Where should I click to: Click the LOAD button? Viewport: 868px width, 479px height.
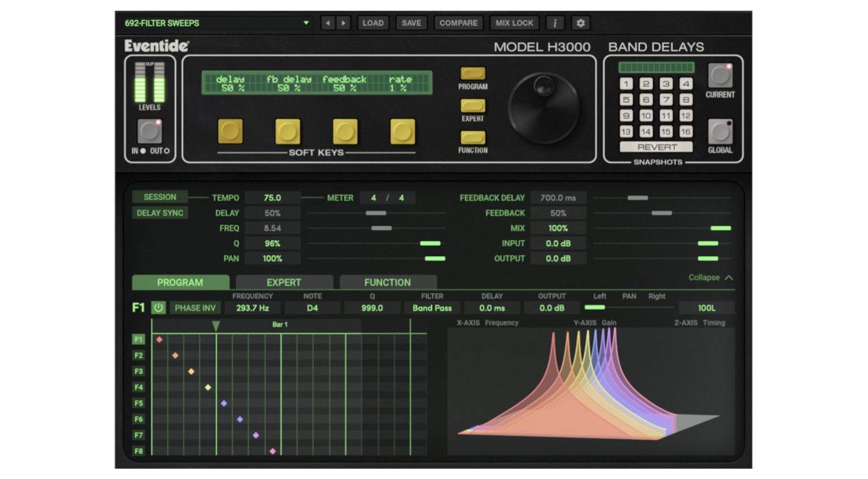pyautogui.click(x=373, y=23)
